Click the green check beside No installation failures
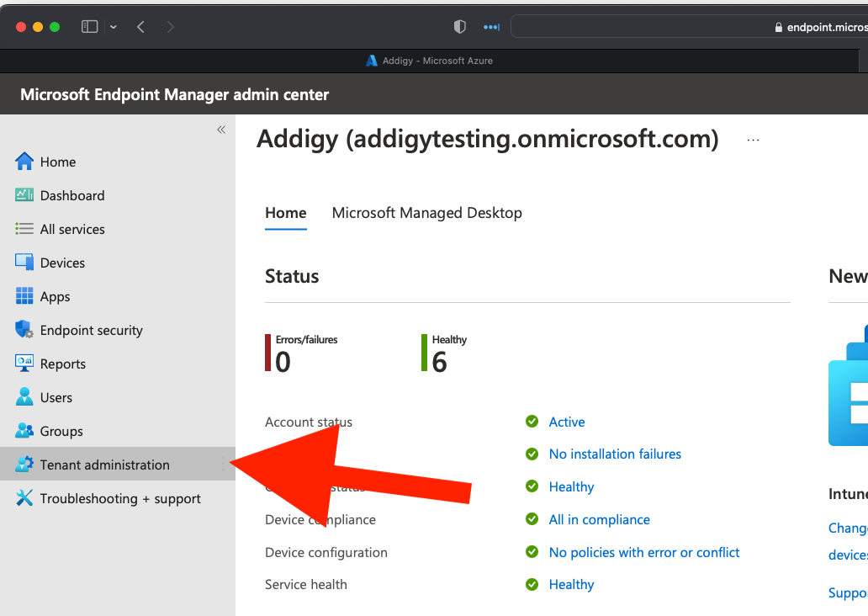Image resolution: width=868 pixels, height=616 pixels. 532,454
